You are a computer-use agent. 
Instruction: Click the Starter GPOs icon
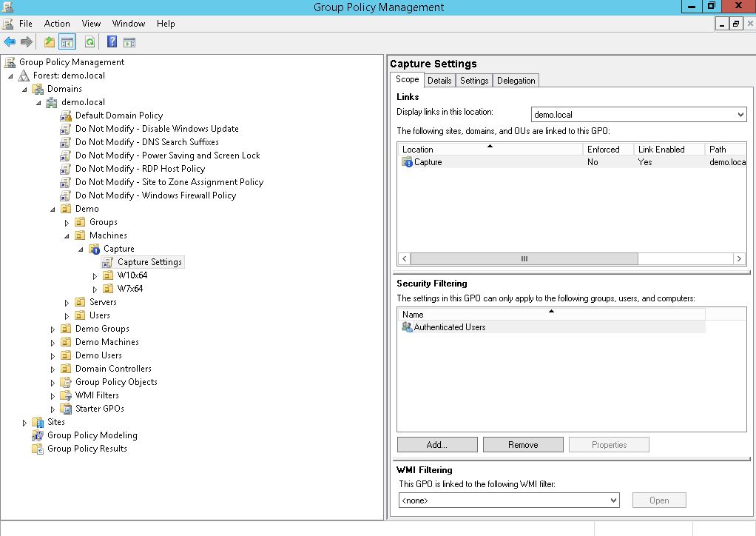pos(66,409)
